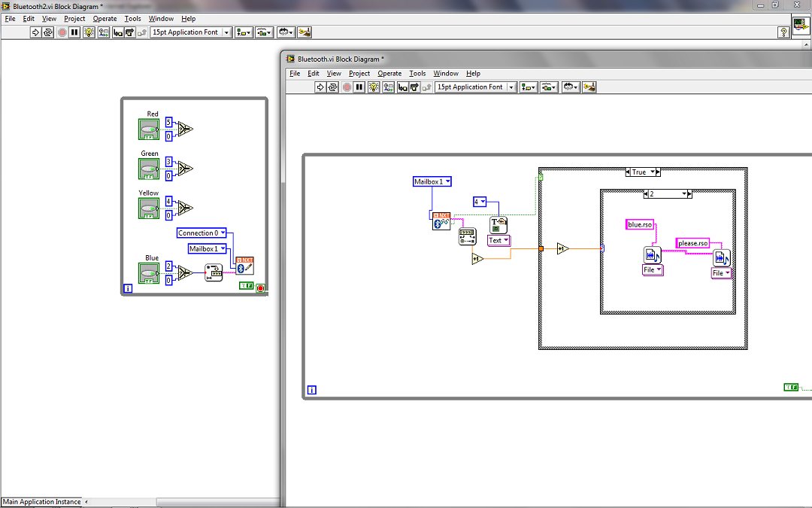This screenshot has height=508, width=812.
Task: Open Mailbox 1 ring in Bluetooth.vi
Action: coord(432,181)
